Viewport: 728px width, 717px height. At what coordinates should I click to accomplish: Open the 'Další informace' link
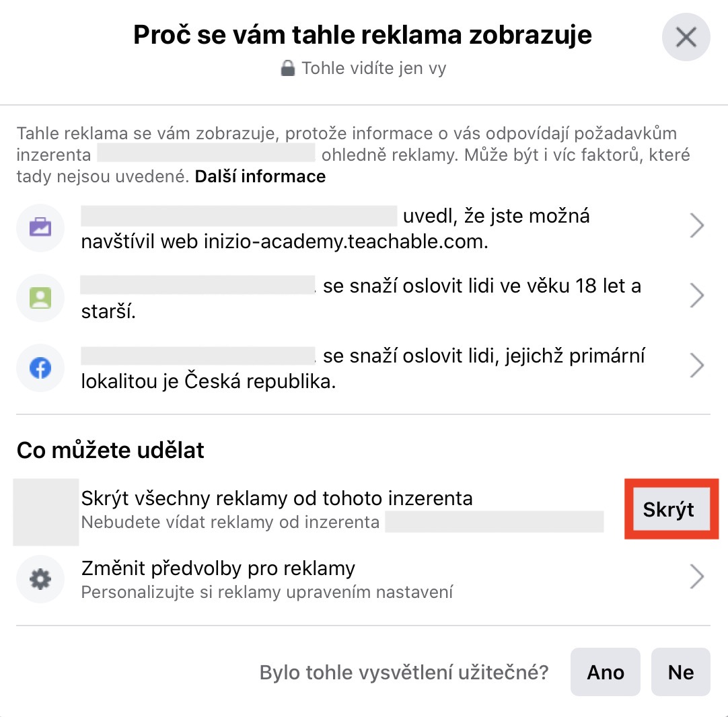coord(260,177)
